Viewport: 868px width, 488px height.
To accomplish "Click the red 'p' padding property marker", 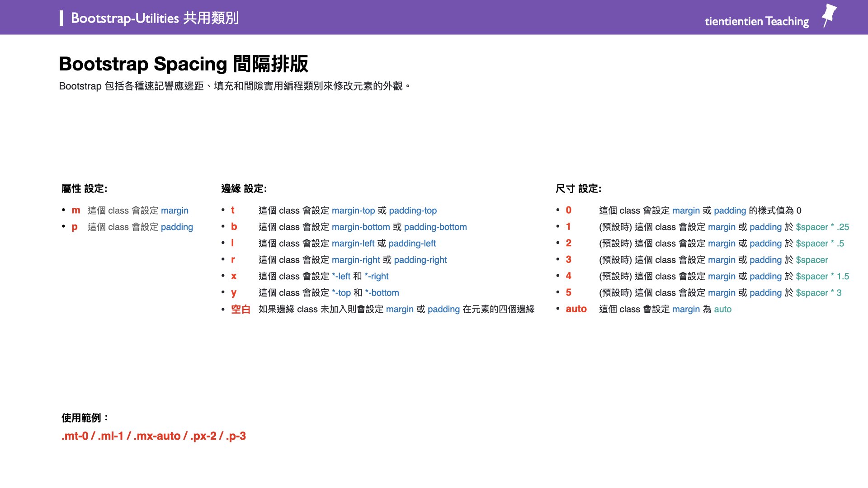I will click(75, 227).
